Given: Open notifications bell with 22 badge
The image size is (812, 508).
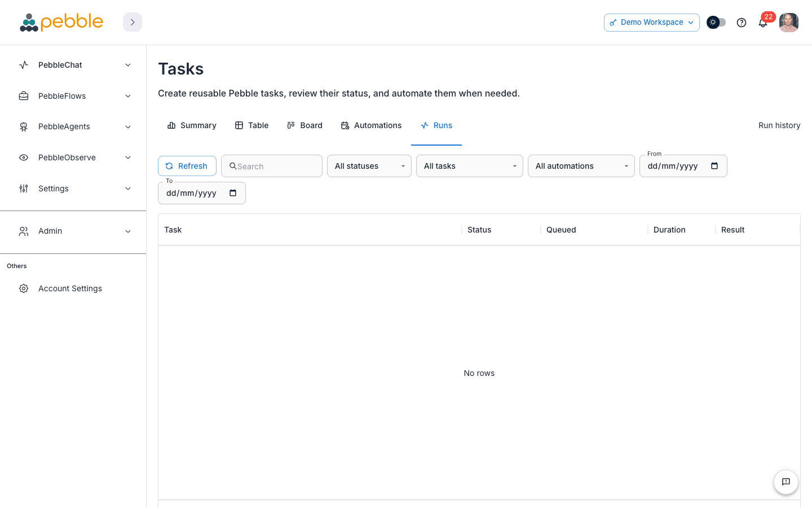Looking at the screenshot, I should [763, 23].
